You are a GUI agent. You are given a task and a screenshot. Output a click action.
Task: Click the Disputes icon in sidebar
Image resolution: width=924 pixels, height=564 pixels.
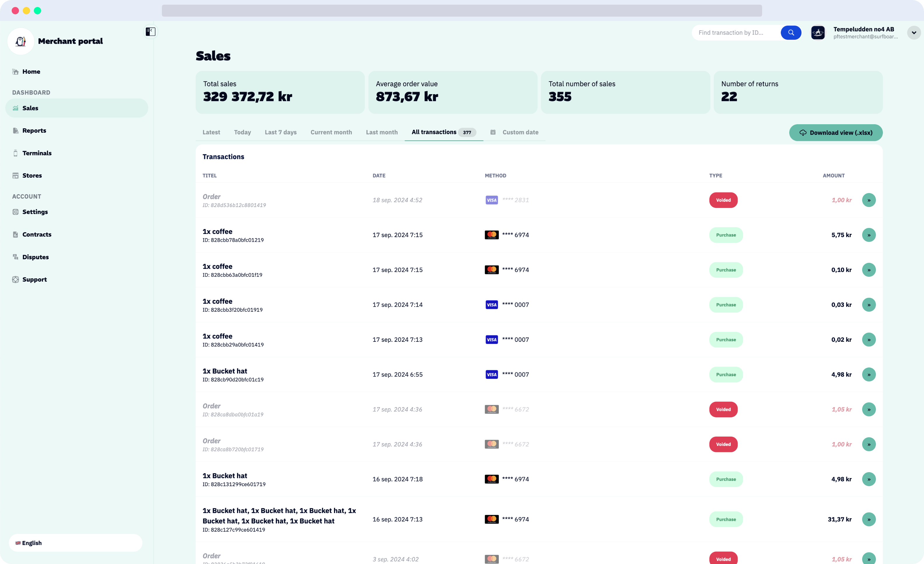15,257
